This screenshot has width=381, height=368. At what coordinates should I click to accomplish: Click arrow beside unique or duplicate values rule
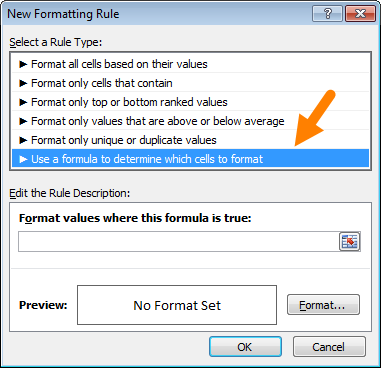(23, 140)
